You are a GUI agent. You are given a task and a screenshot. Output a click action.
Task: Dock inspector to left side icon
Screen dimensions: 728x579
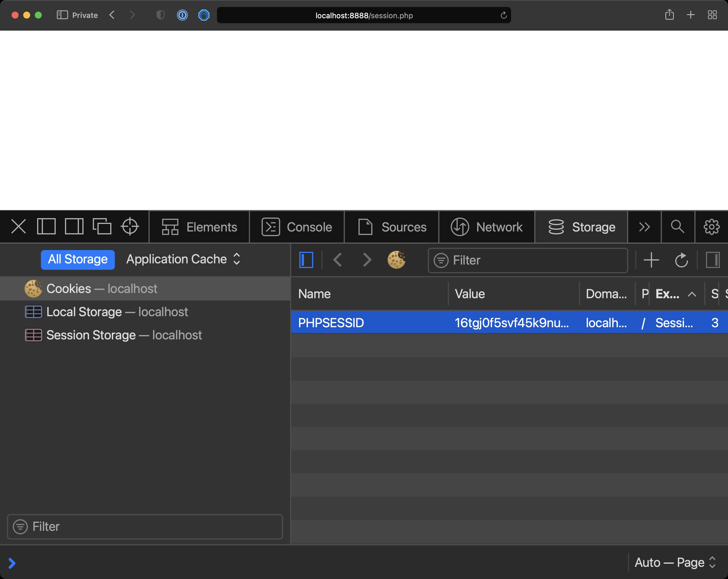[x=46, y=227]
